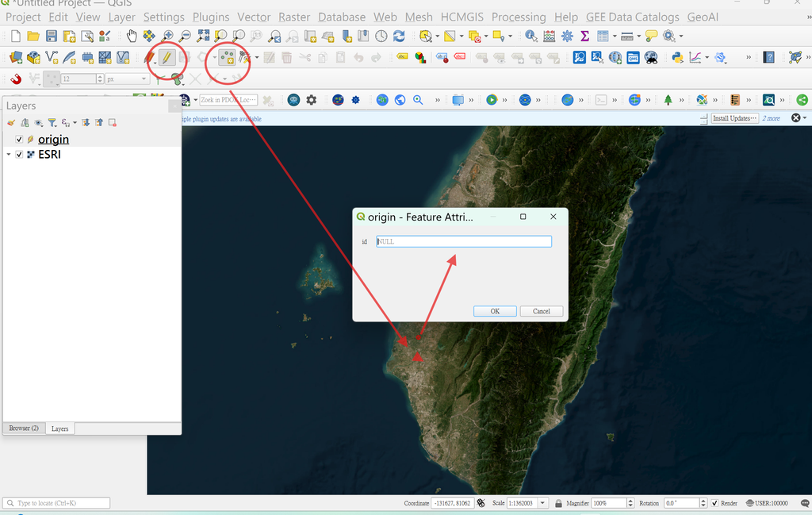The height and width of the screenshot is (515, 812).
Task: Activate the Pan Map hand tool
Action: click(x=132, y=36)
